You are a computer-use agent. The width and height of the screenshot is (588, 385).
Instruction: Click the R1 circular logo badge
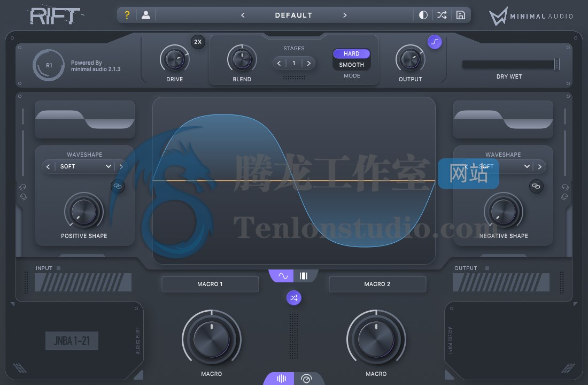pos(49,65)
